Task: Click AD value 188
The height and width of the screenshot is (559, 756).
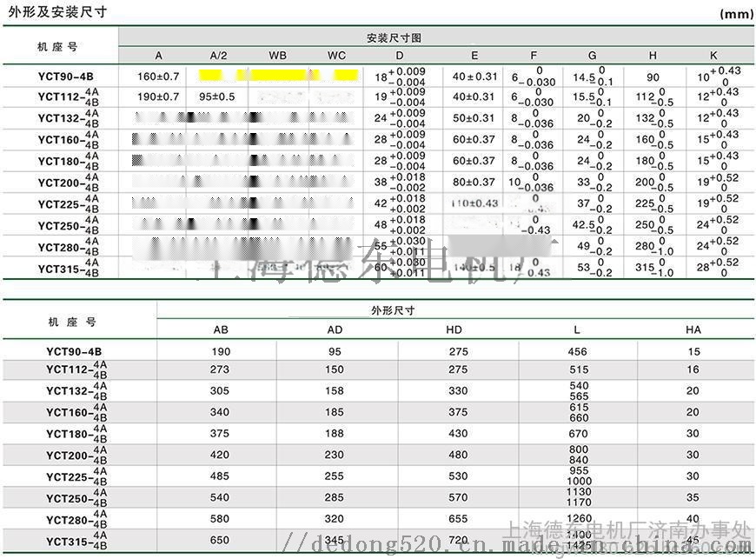Action: pyautogui.click(x=335, y=433)
